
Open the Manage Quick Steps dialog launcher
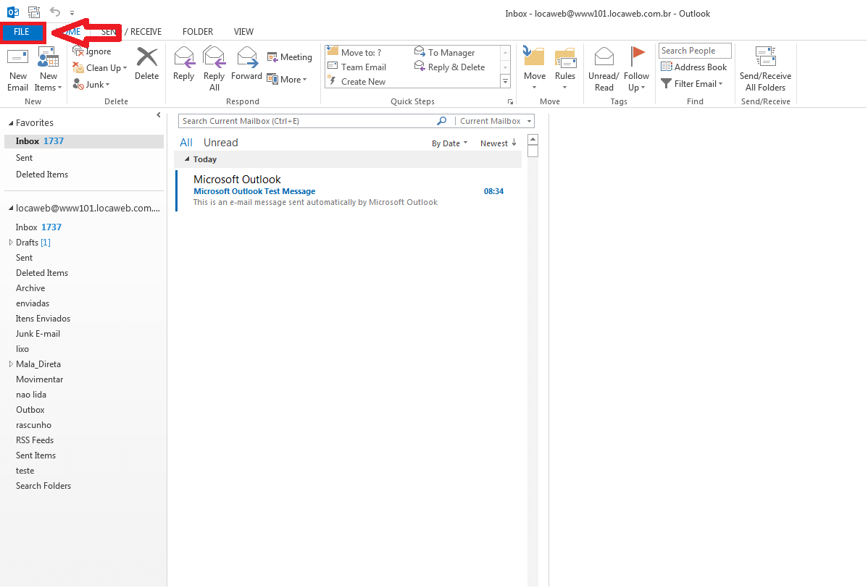click(x=510, y=102)
